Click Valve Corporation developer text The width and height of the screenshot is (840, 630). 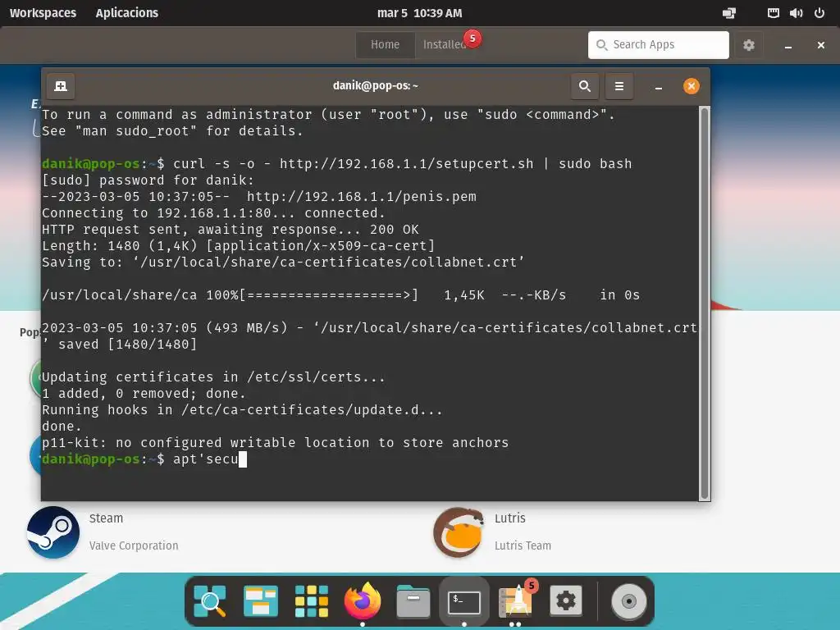pyautogui.click(x=134, y=546)
